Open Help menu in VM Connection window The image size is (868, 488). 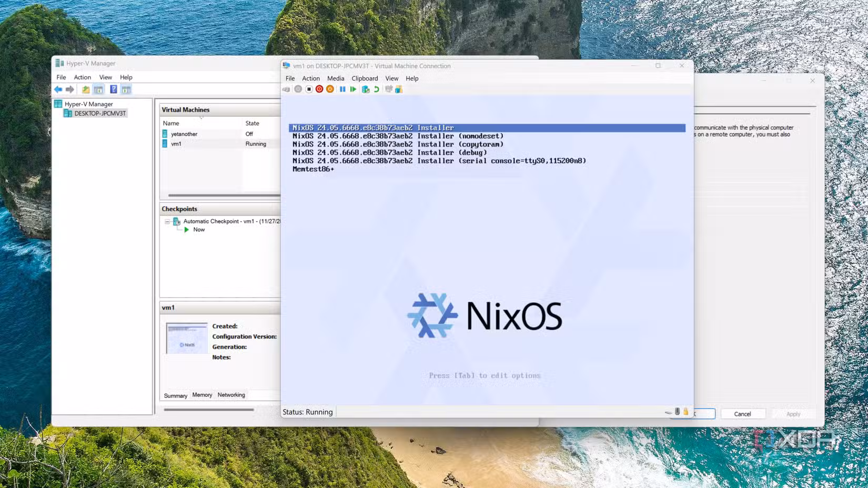[x=412, y=78]
